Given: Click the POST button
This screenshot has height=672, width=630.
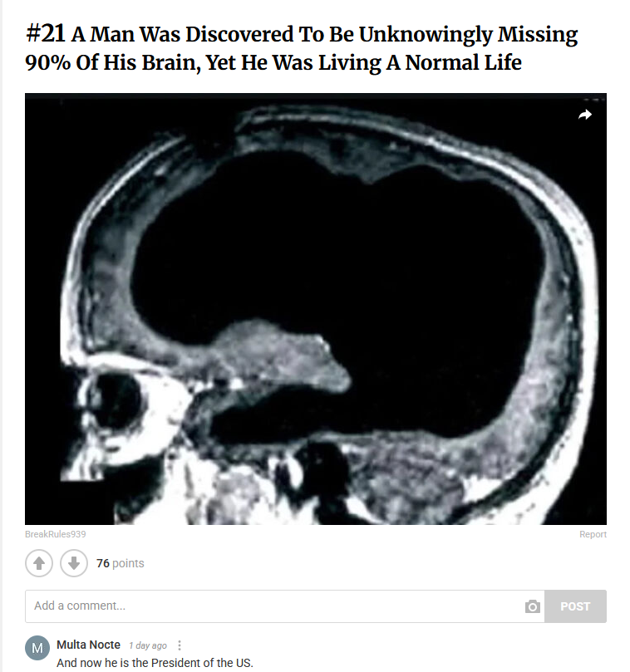Looking at the screenshot, I should 575,606.
